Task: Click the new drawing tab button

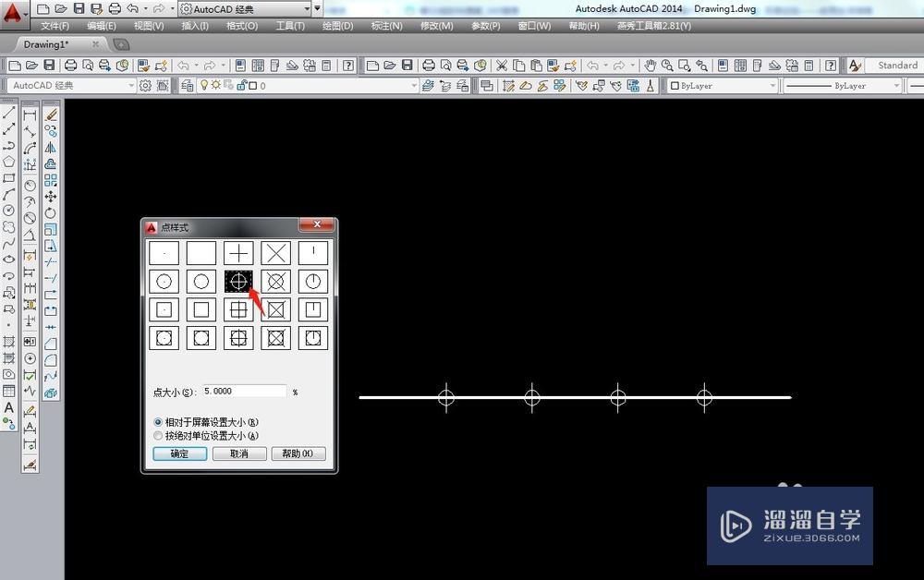Action: click(121, 44)
